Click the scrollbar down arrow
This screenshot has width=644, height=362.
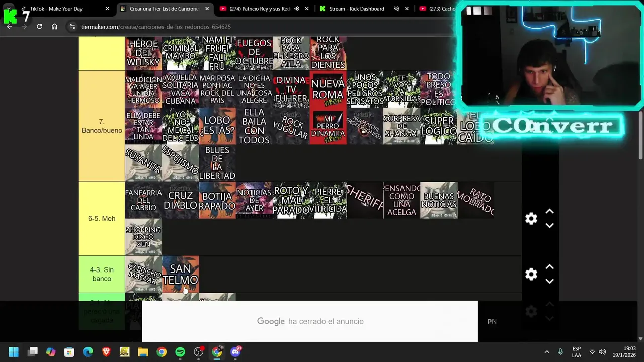pyautogui.click(x=640, y=339)
